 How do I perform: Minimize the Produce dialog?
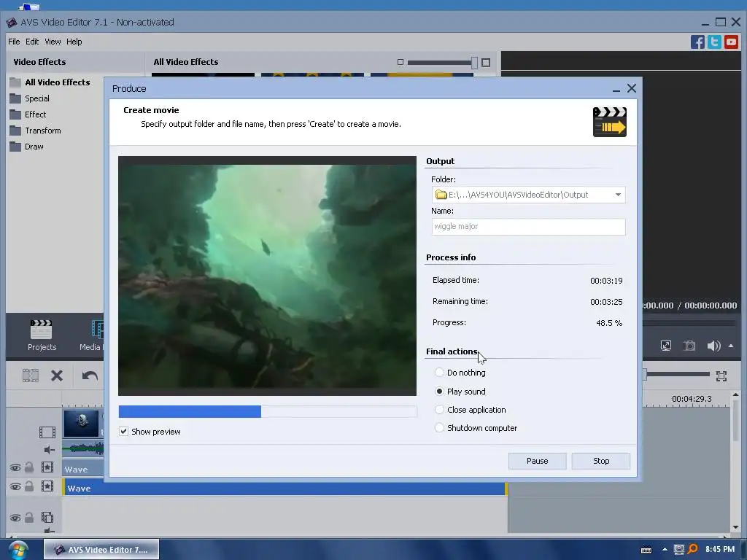616,89
